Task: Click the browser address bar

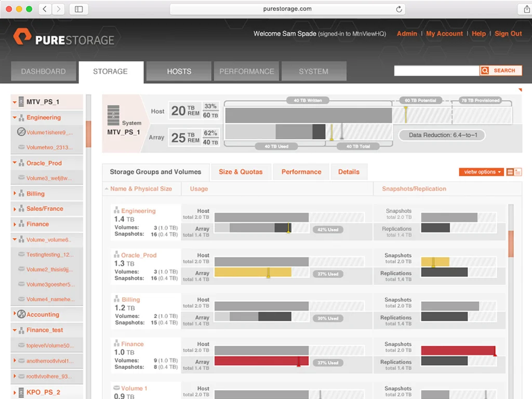Action: click(287, 9)
